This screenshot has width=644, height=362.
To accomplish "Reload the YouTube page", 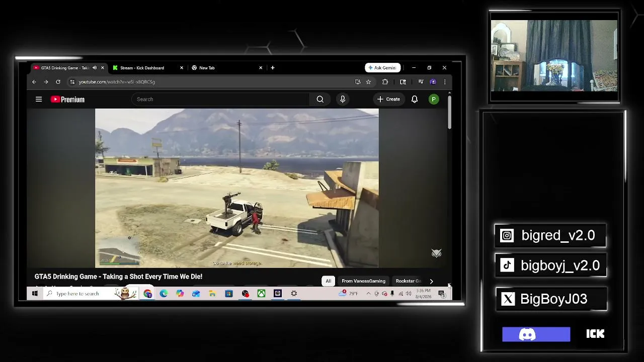I will point(58,82).
